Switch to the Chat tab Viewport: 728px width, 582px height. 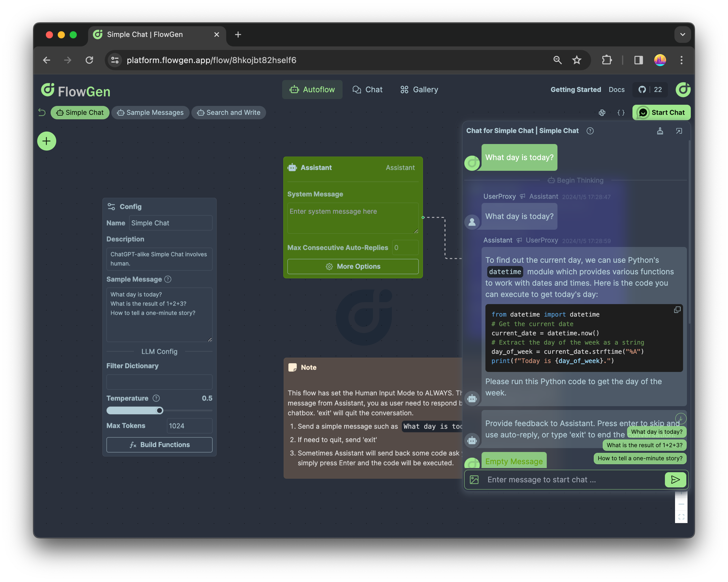coord(367,90)
